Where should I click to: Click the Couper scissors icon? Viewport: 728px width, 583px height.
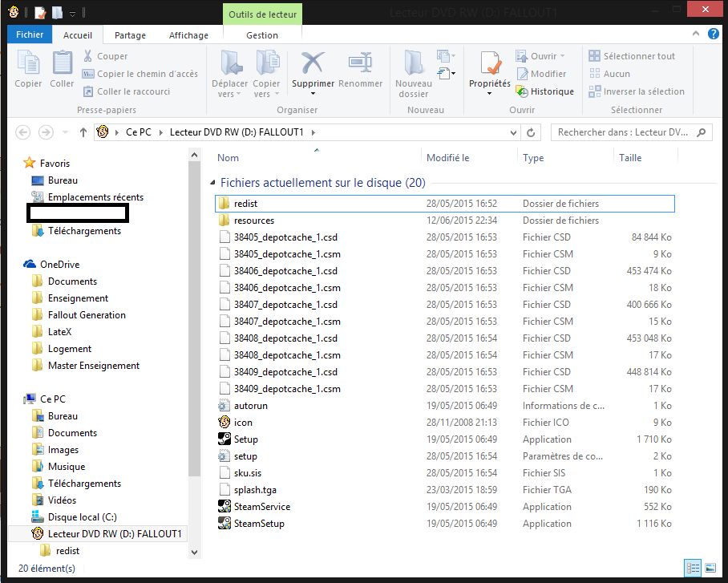click(87, 56)
